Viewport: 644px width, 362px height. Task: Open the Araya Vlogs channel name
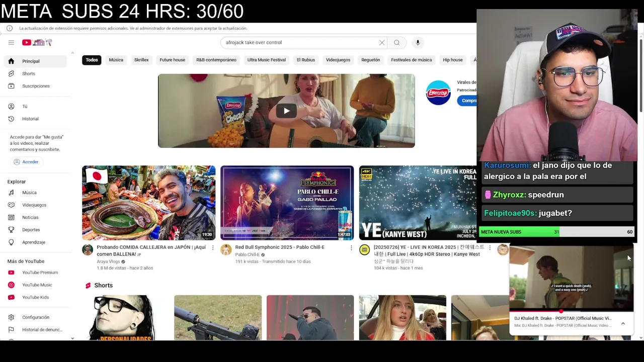coord(109,261)
